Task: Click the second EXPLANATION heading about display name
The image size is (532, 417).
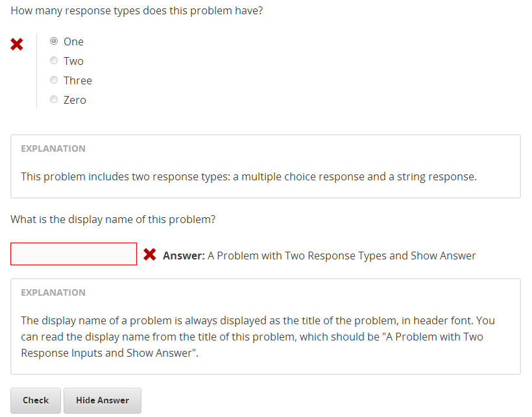Action: point(53,292)
